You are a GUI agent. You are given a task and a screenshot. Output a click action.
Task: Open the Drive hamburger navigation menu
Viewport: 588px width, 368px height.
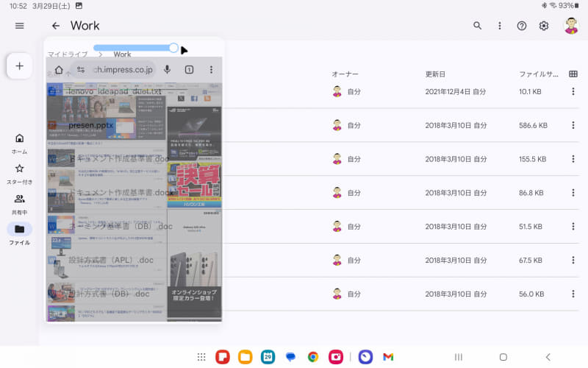[20, 26]
